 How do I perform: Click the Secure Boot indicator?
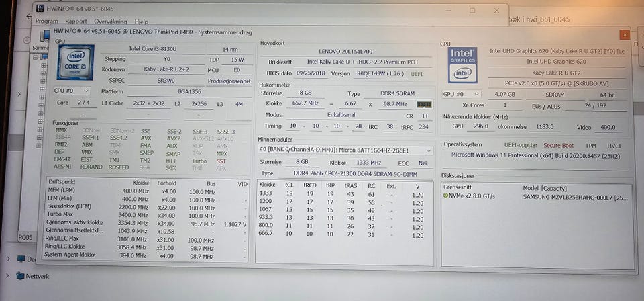pyautogui.click(x=558, y=146)
